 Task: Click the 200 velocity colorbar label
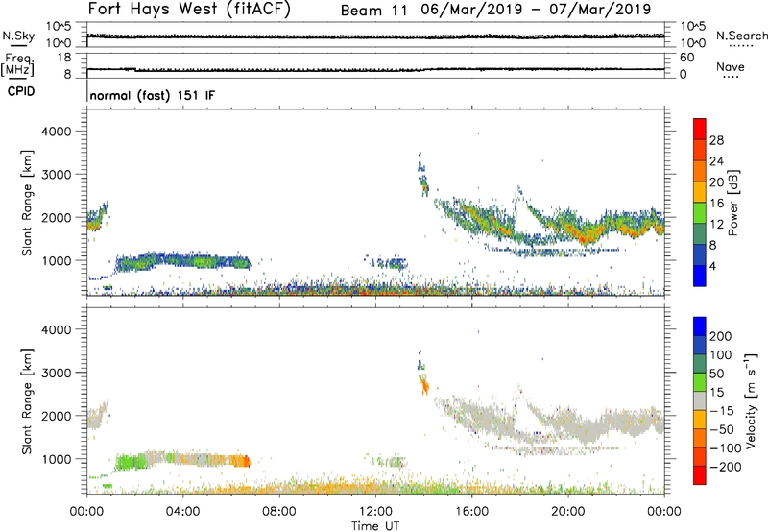(x=721, y=336)
